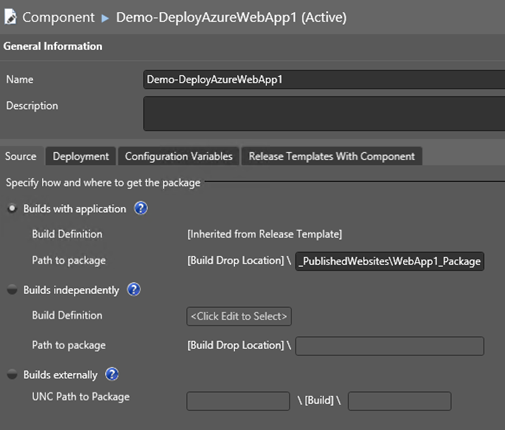Screen dimensions: 505x430
Task: Click Inherited from Release Template text
Action: tap(265, 234)
